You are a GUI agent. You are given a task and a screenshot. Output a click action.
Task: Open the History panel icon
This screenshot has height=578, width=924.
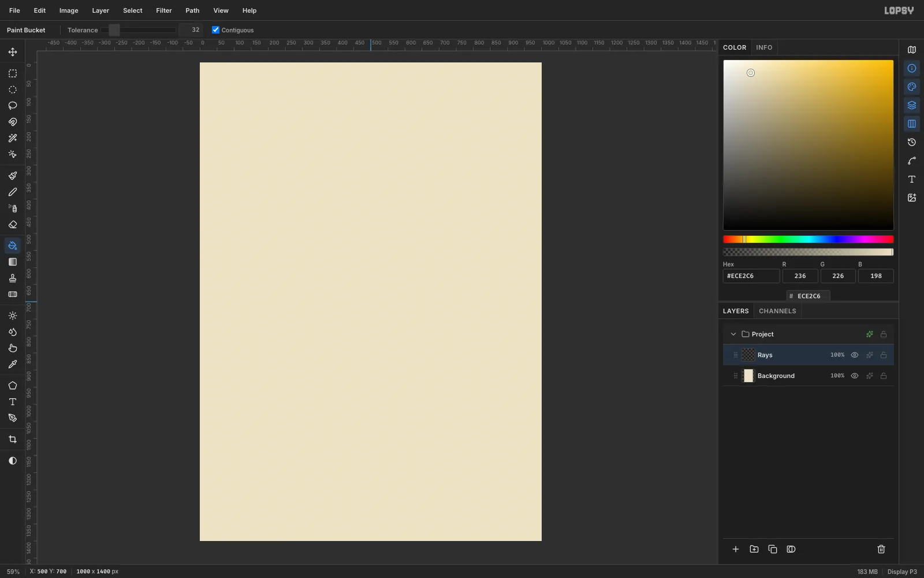coord(912,142)
